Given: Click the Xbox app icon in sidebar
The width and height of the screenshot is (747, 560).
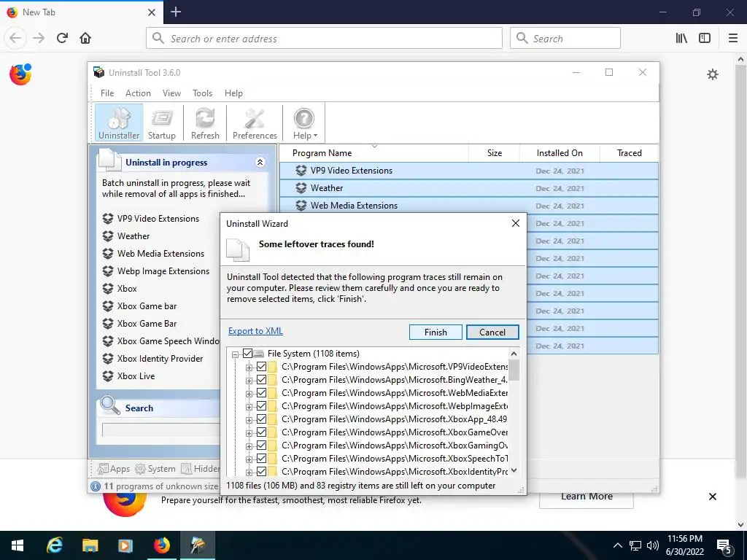Looking at the screenshot, I should [x=108, y=289].
